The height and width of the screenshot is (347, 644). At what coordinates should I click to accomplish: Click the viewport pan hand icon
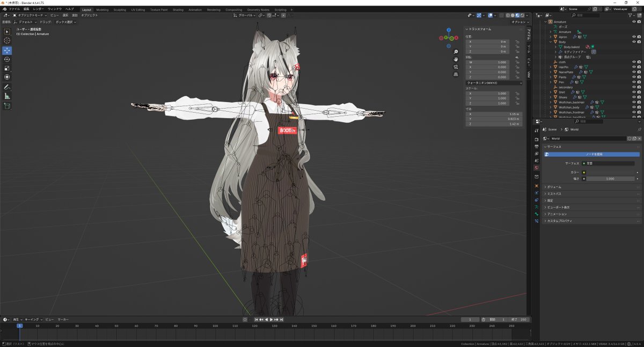pyautogui.click(x=456, y=59)
